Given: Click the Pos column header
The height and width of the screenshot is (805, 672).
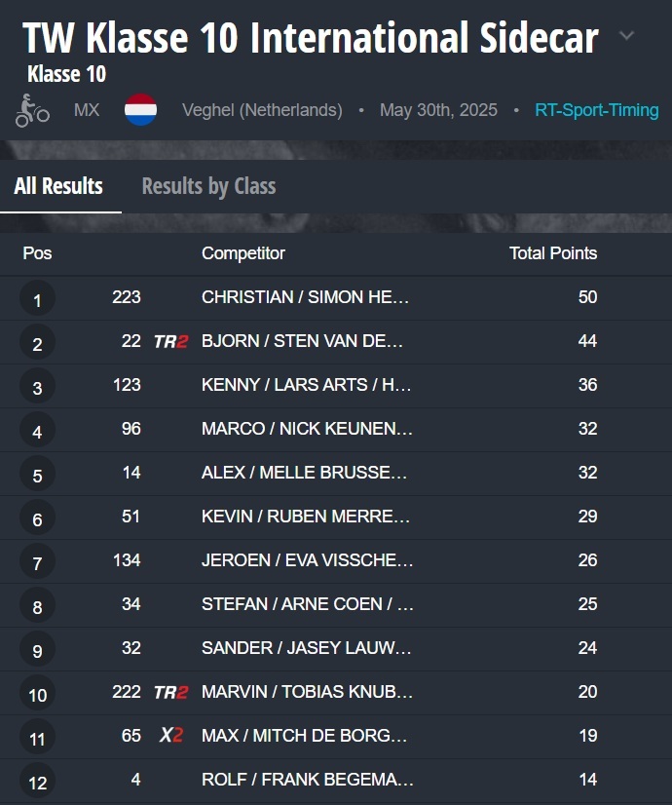Looking at the screenshot, I should click(x=38, y=253).
